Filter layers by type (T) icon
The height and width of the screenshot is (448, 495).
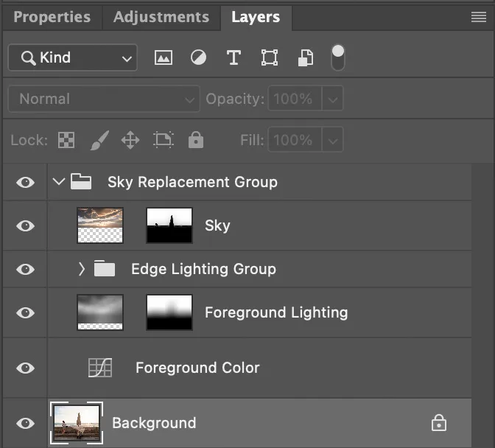coord(234,58)
